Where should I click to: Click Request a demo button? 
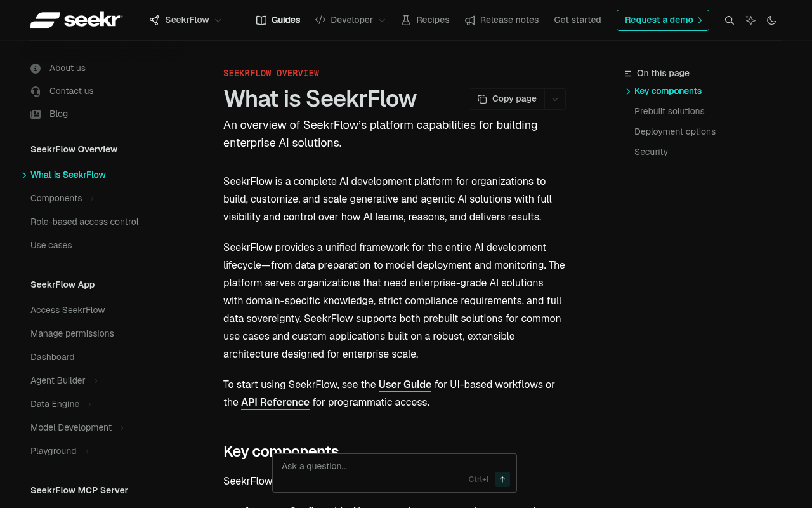(x=663, y=20)
